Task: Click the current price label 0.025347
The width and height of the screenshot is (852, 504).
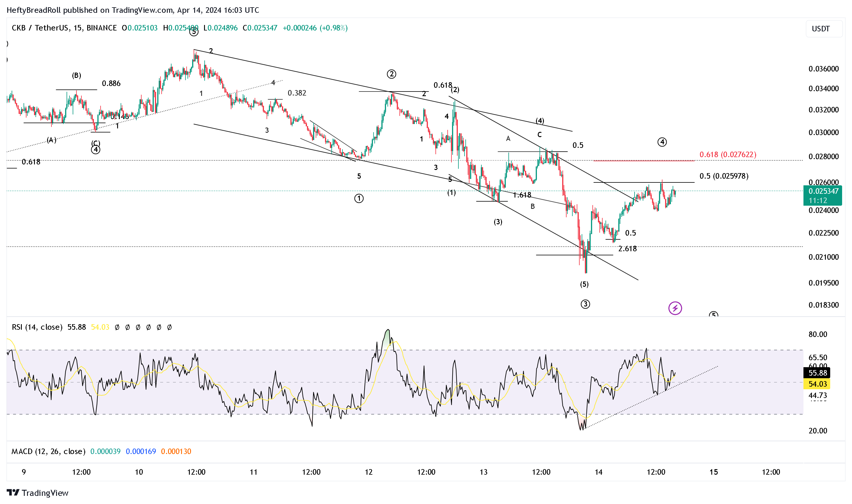Action: (x=823, y=191)
